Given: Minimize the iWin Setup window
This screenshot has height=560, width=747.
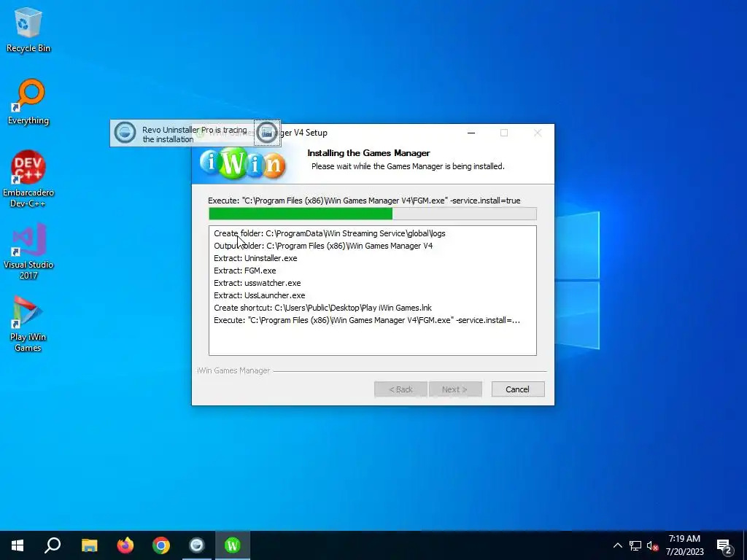Looking at the screenshot, I should [471, 133].
